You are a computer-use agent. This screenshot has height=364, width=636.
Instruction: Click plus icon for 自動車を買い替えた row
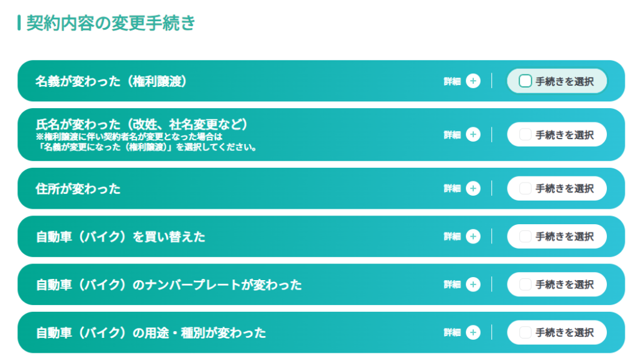click(x=473, y=236)
